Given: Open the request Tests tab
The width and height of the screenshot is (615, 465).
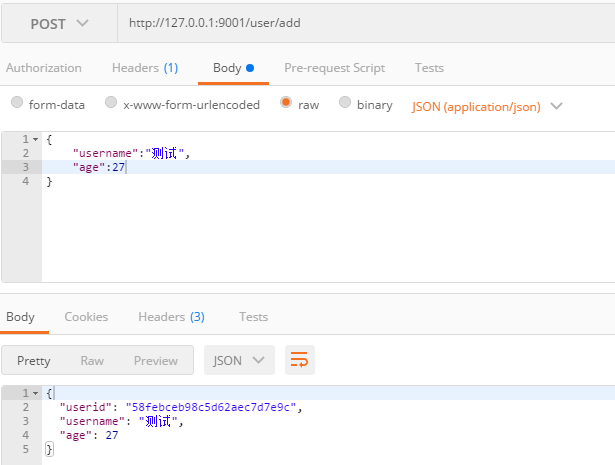Looking at the screenshot, I should pyautogui.click(x=429, y=68).
